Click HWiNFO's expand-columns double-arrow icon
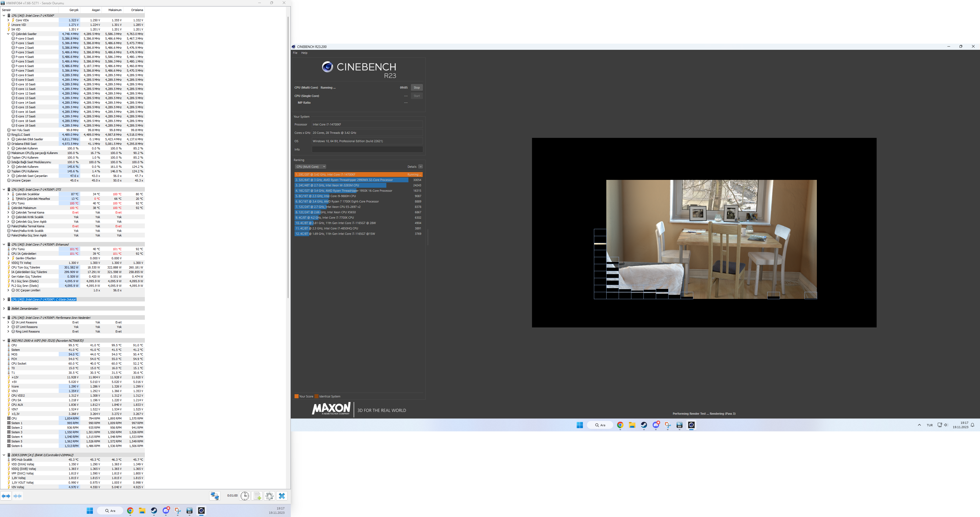The height and width of the screenshot is (517, 980). click(6, 496)
